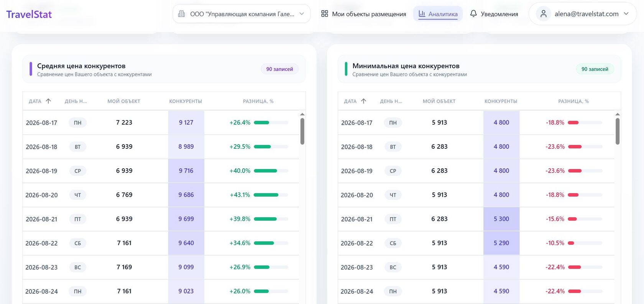Click the Минимальная цена конкурентов heading
644x304 pixels.
point(406,66)
